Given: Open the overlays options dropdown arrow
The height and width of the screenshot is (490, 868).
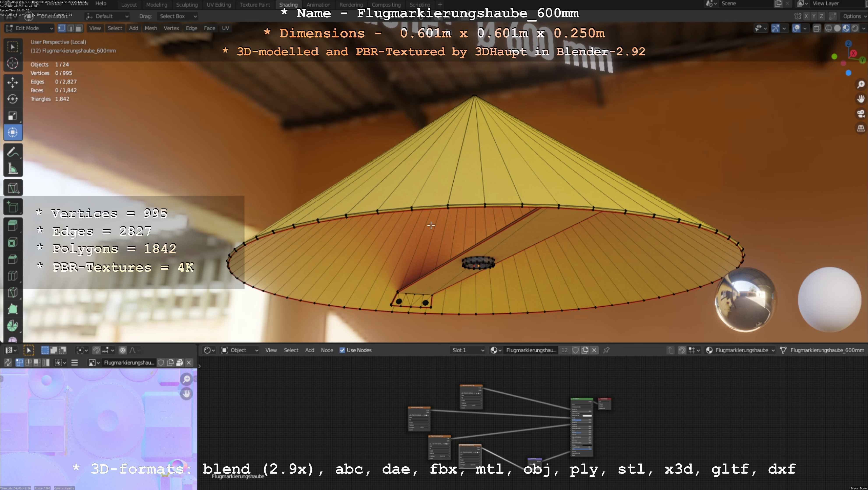Looking at the screenshot, I should [x=805, y=28].
